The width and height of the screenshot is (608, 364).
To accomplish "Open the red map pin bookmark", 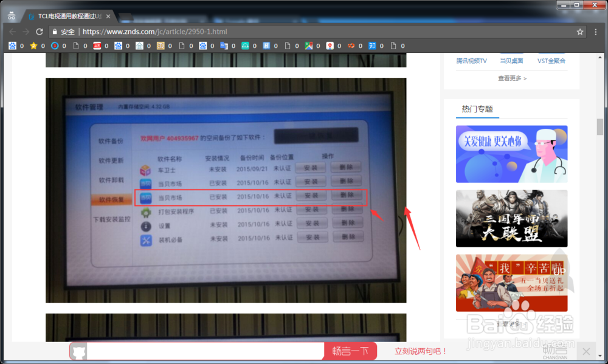I will pyautogui.click(x=330, y=46).
